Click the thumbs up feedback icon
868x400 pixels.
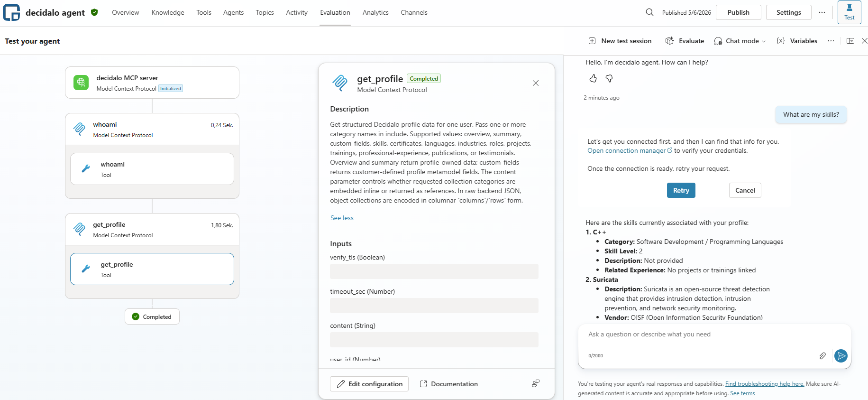click(593, 78)
